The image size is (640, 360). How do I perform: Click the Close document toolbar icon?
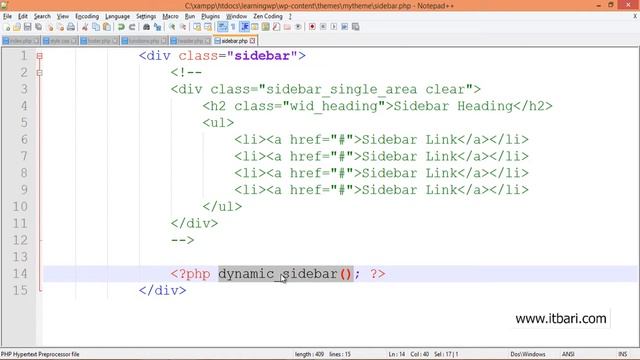click(50, 27)
